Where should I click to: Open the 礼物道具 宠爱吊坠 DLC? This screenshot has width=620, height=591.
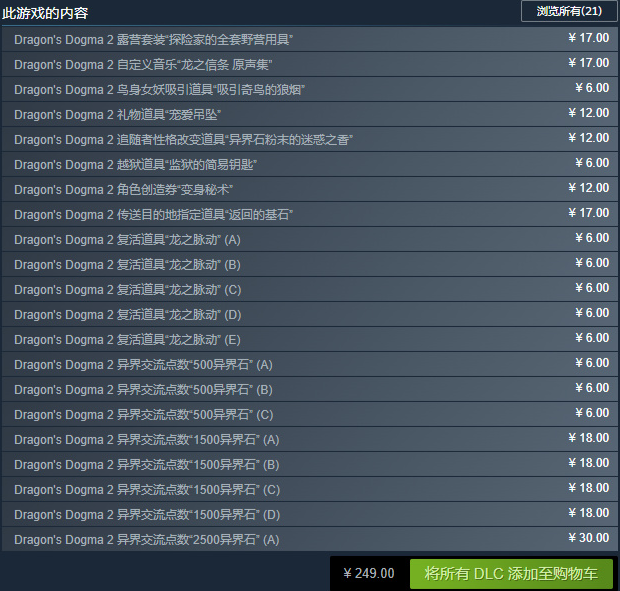coord(310,114)
